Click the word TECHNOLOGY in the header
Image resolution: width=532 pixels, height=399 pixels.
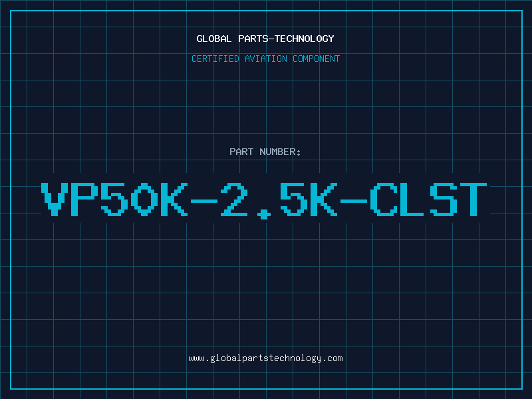tap(305, 39)
